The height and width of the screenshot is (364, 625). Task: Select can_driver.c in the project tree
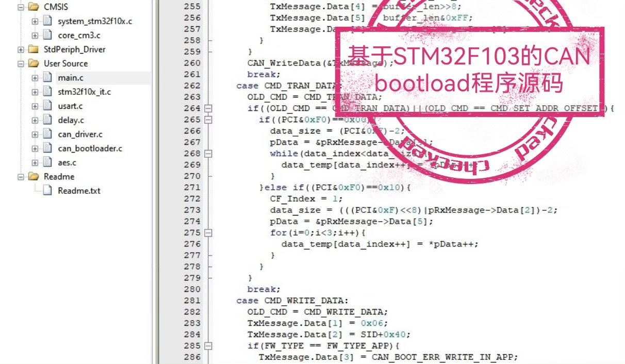coord(80,134)
